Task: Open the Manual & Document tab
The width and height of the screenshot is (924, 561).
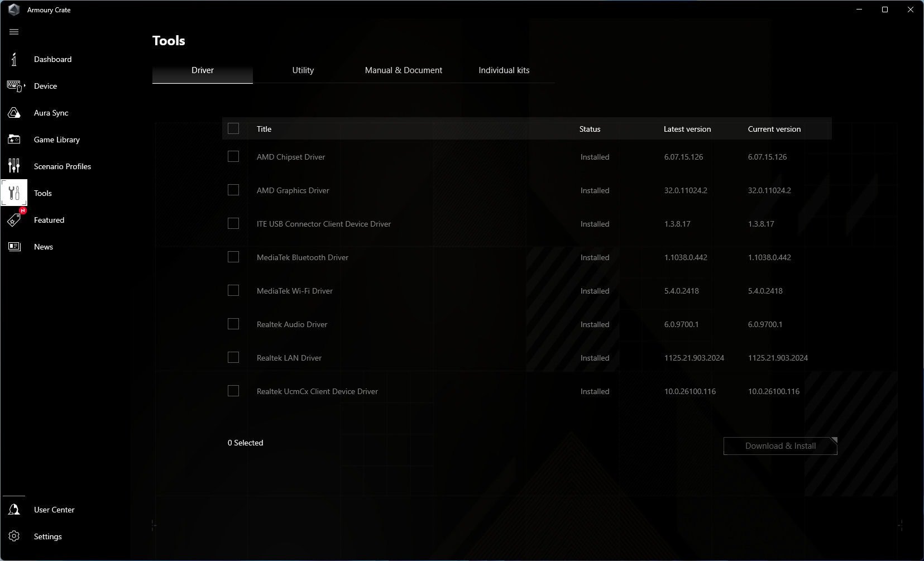Action: click(404, 70)
